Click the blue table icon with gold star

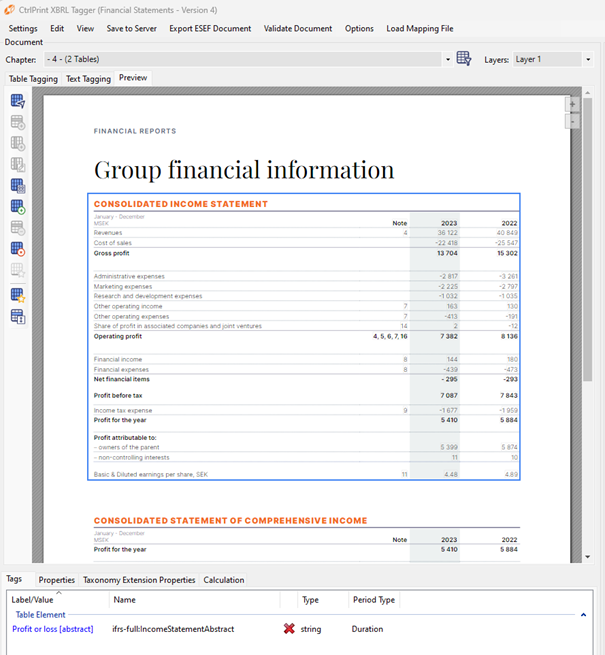18,295
